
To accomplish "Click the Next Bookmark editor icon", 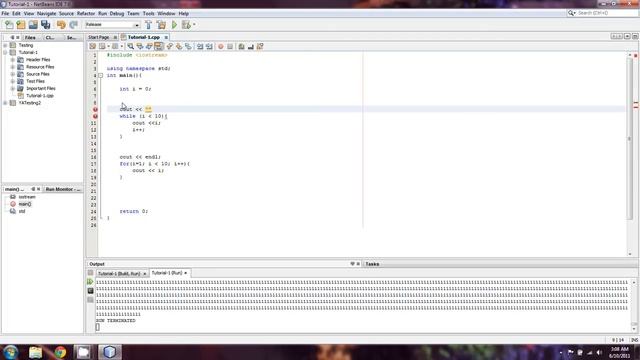I will point(179,47).
